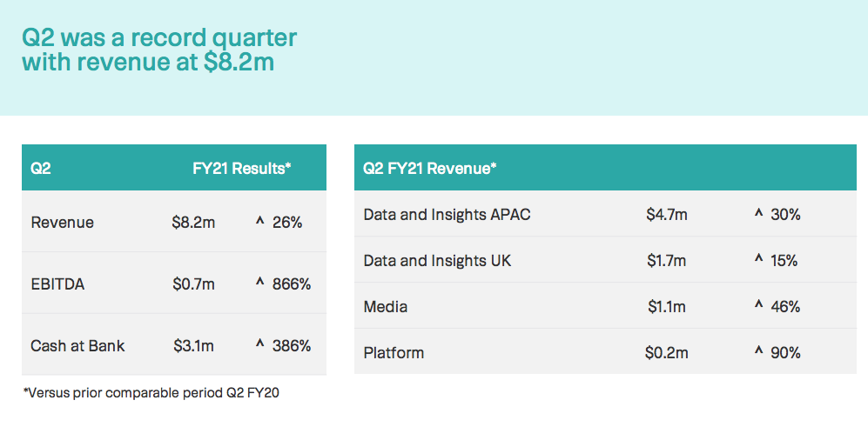
Task: Click the up arrow beside 386%
Action: (x=259, y=344)
